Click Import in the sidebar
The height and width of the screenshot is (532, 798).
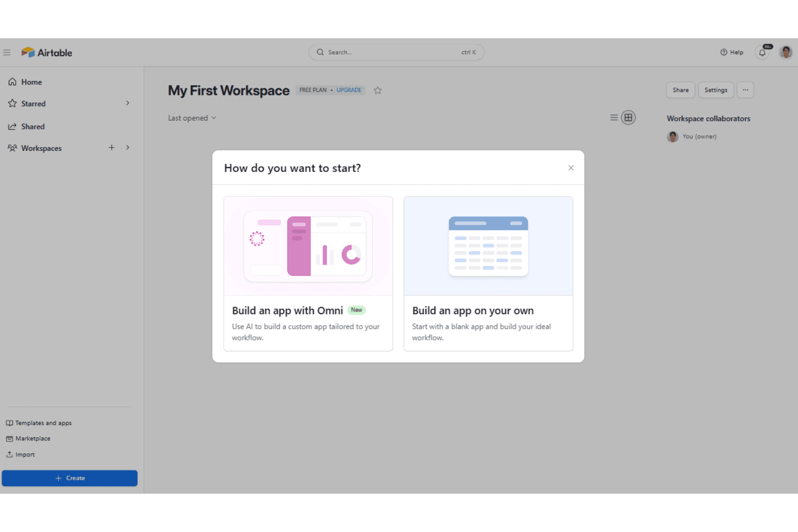click(20, 454)
